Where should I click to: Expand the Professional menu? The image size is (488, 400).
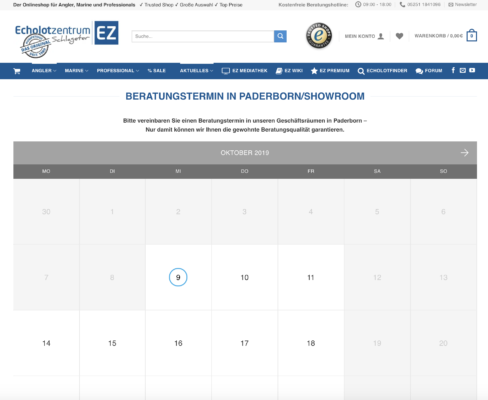118,71
